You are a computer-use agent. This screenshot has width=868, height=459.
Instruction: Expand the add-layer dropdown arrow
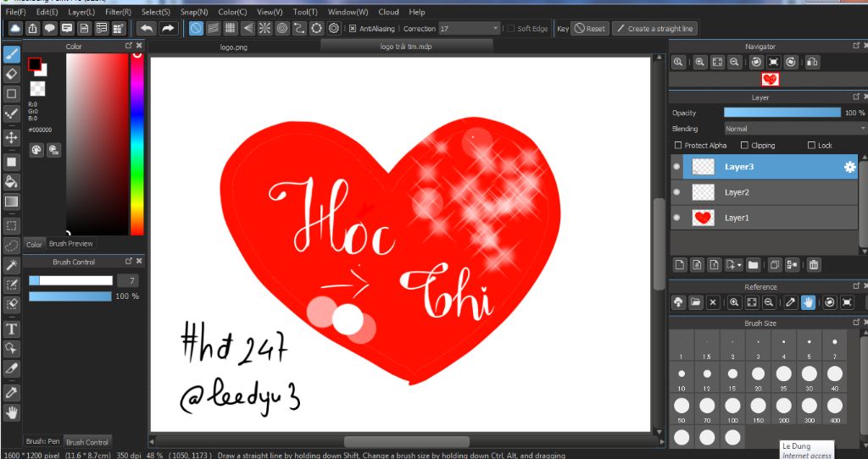tap(739, 265)
